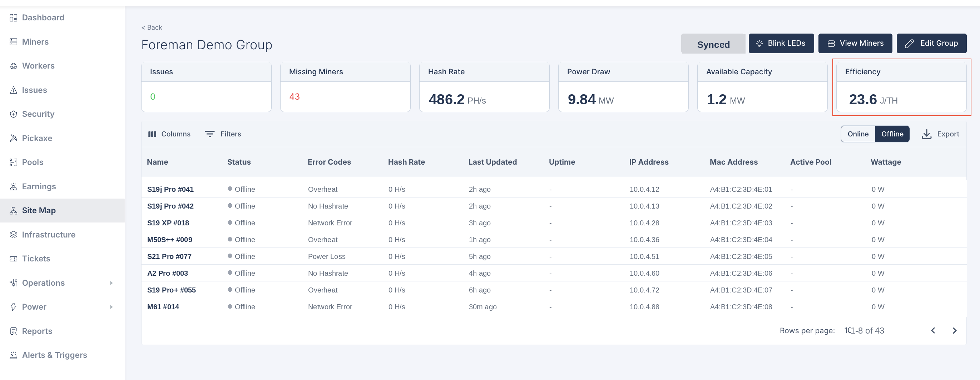The image size is (980, 380).
Task: Expand the Operations submenu arrow
Action: 111,283
